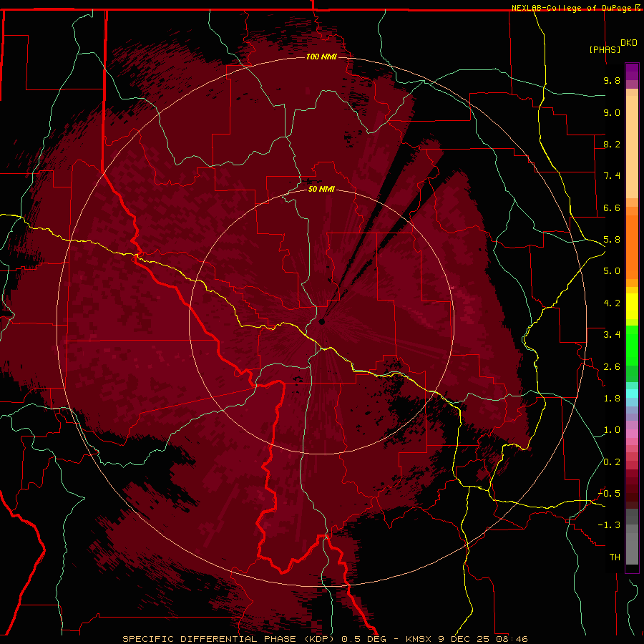The image size is (644, 644).
Task: Click the yellow segment of the color bar
Action: click(x=632, y=306)
